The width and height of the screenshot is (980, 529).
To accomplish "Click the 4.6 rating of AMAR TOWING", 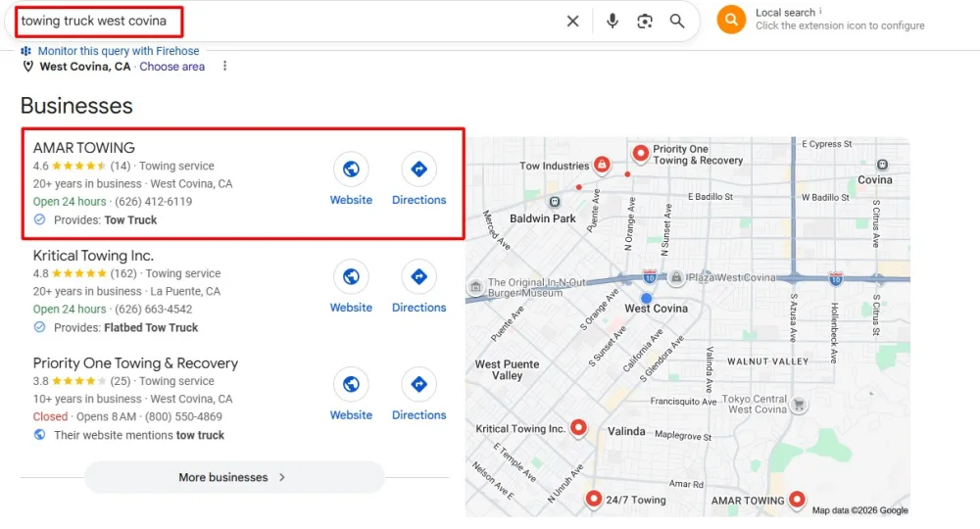I will [x=40, y=167].
